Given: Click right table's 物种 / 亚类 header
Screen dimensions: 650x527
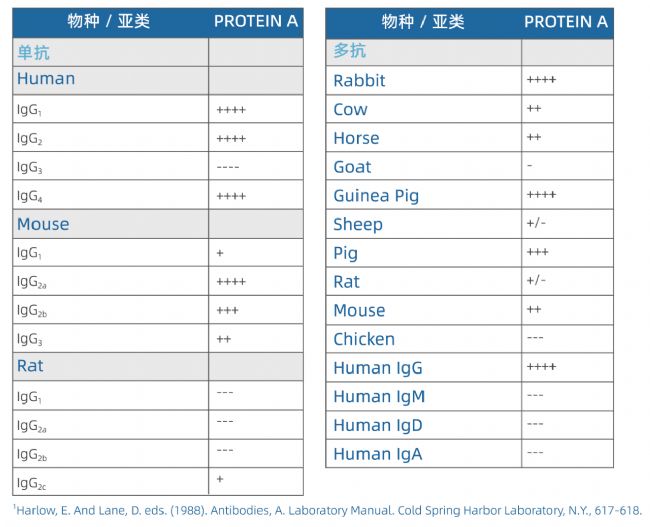Looking at the screenshot, I should click(423, 21).
